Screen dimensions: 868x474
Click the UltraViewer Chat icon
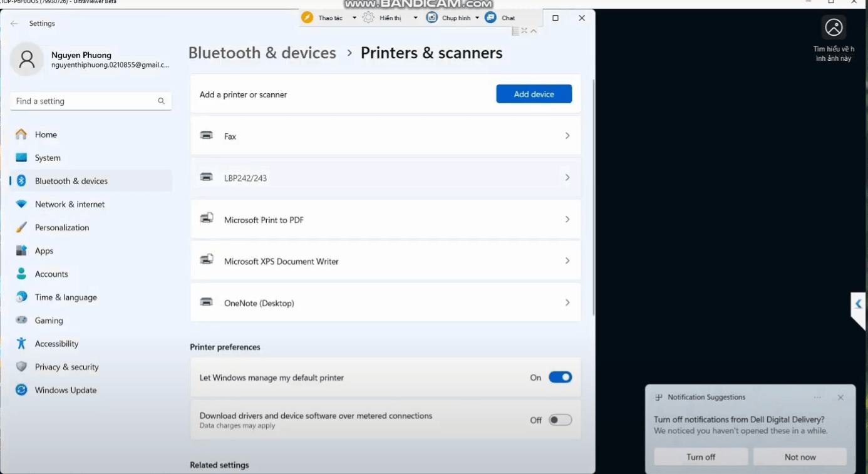[x=490, y=18]
